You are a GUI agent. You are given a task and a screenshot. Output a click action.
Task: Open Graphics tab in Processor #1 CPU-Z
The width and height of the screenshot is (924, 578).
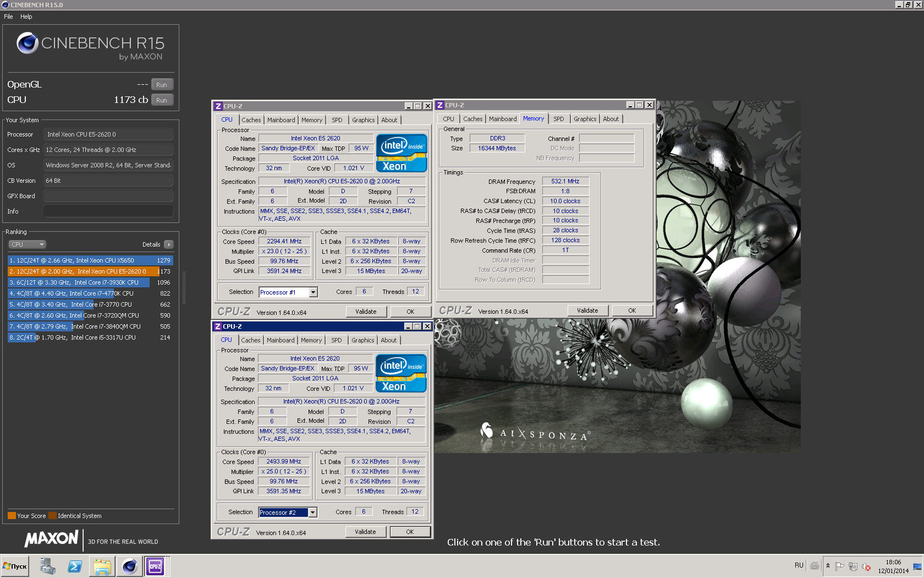(364, 120)
